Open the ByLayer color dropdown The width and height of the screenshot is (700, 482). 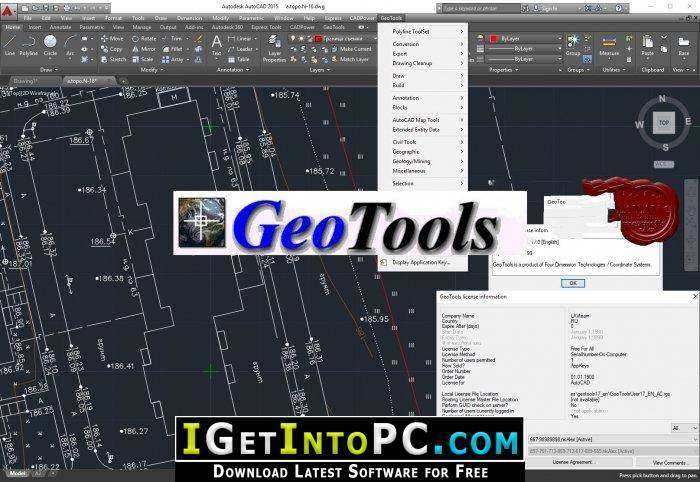click(526, 39)
